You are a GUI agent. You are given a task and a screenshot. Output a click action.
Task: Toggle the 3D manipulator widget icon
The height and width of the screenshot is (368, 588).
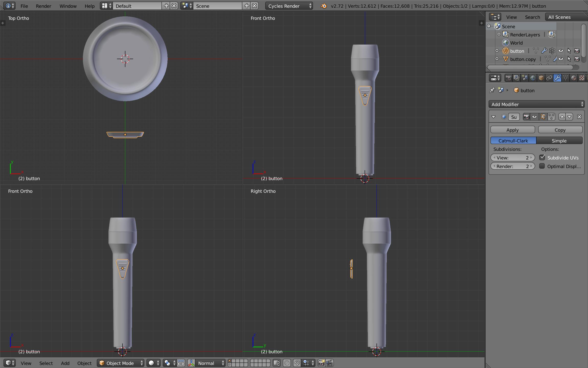click(x=191, y=363)
